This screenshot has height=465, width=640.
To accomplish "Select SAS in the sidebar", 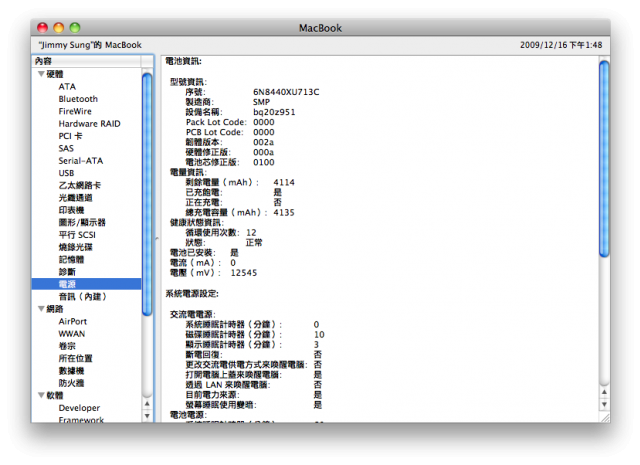I will 66,148.
